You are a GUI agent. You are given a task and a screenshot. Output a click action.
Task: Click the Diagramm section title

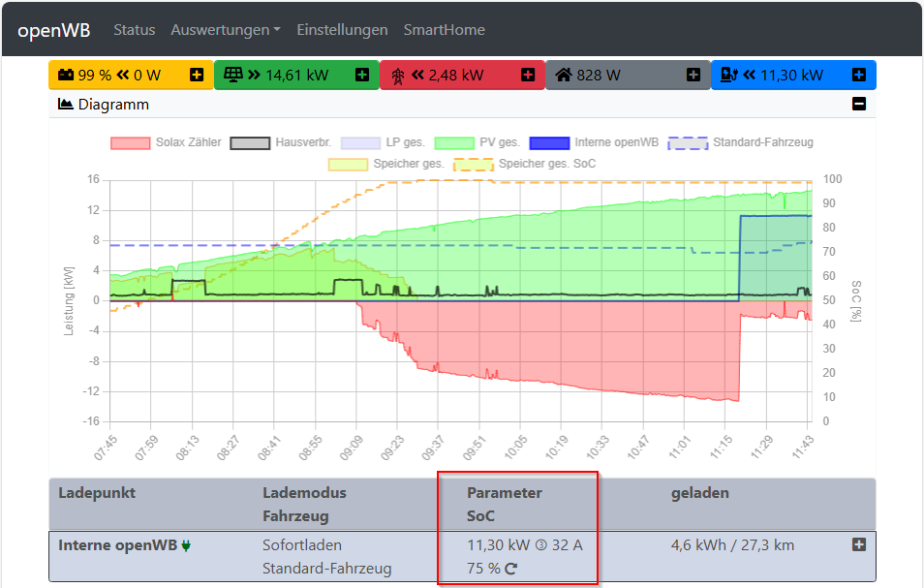click(113, 105)
